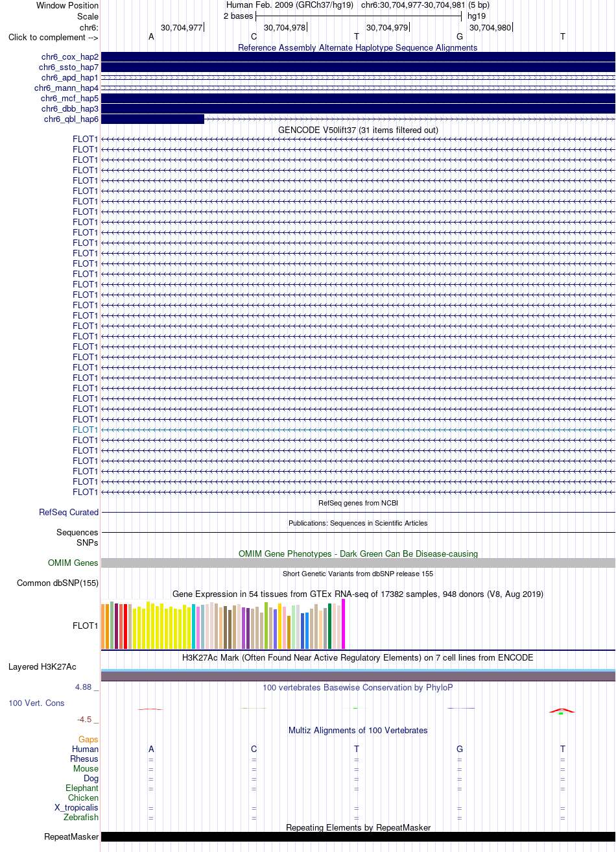Open Reference Assembly Alternate Haplotype track title
Viewport: 616px width, 852px height.
(x=358, y=47)
